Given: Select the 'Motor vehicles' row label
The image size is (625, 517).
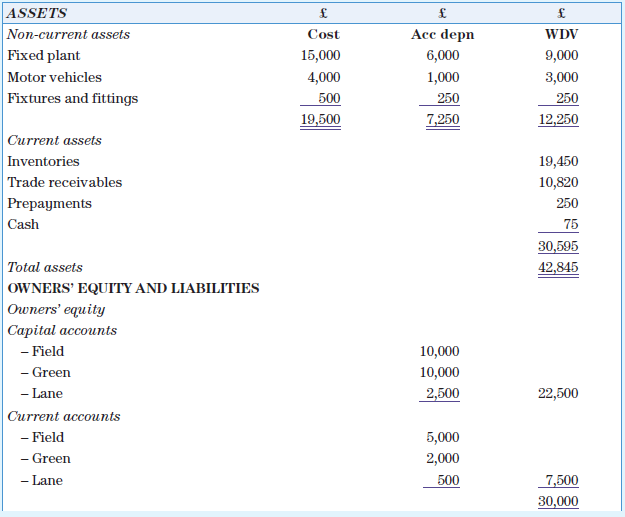Looking at the screenshot, I should coord(55,77).
